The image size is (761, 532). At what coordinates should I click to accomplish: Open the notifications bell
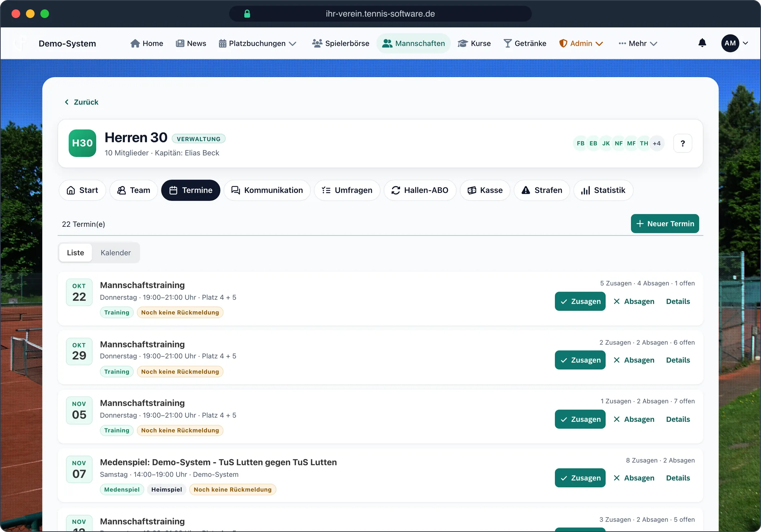[702, 43]
